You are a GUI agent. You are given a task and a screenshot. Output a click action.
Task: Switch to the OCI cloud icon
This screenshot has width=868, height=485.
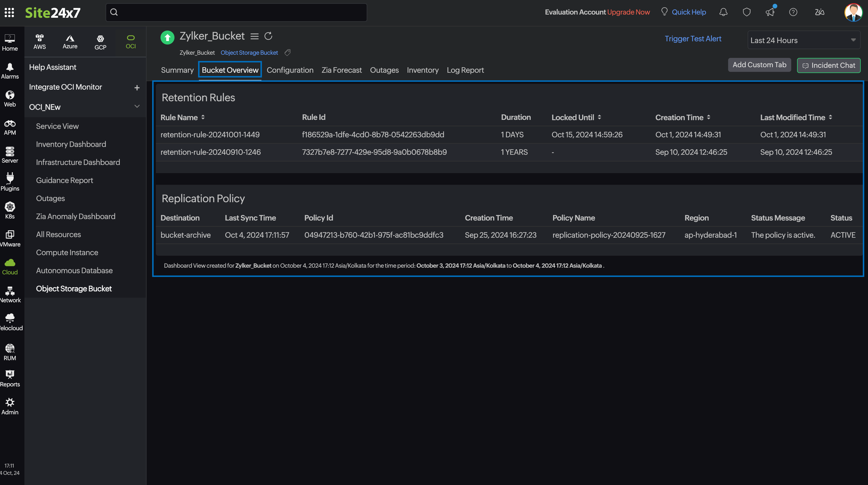[x=131, y=41]
